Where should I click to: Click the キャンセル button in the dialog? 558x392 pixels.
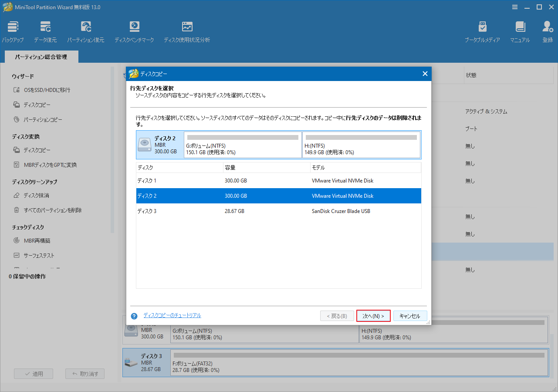click(x=410, y=316)
